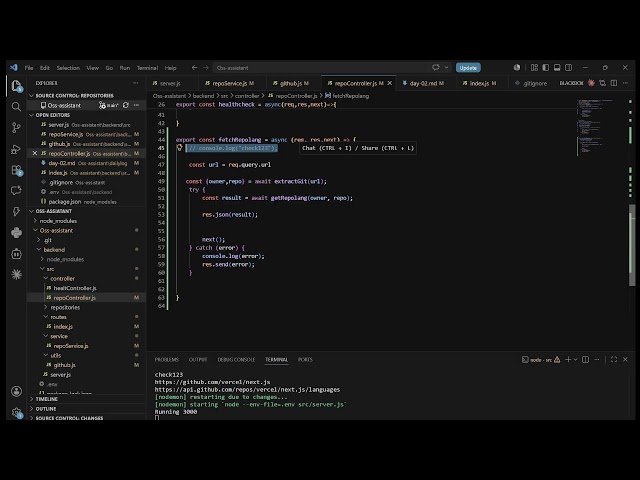640x480 pixels.
Task: Expand the .git folder
Action: point(47,240)
